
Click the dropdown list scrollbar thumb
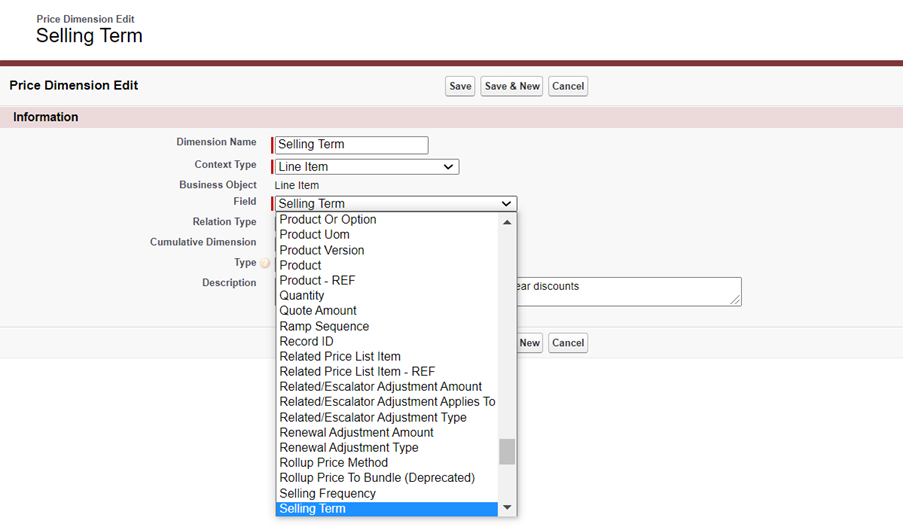click(507, 451)
